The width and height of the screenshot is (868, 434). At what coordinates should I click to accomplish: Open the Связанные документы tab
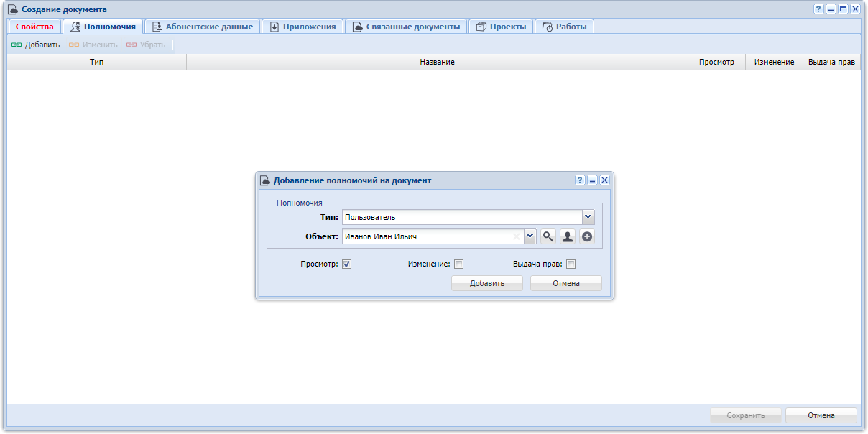click(406, 27)
